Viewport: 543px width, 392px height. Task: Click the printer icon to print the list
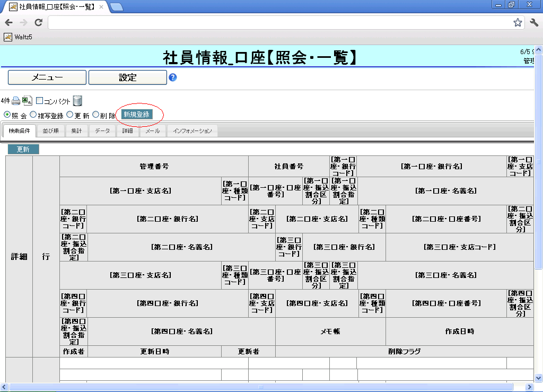(x=16, y=101)
